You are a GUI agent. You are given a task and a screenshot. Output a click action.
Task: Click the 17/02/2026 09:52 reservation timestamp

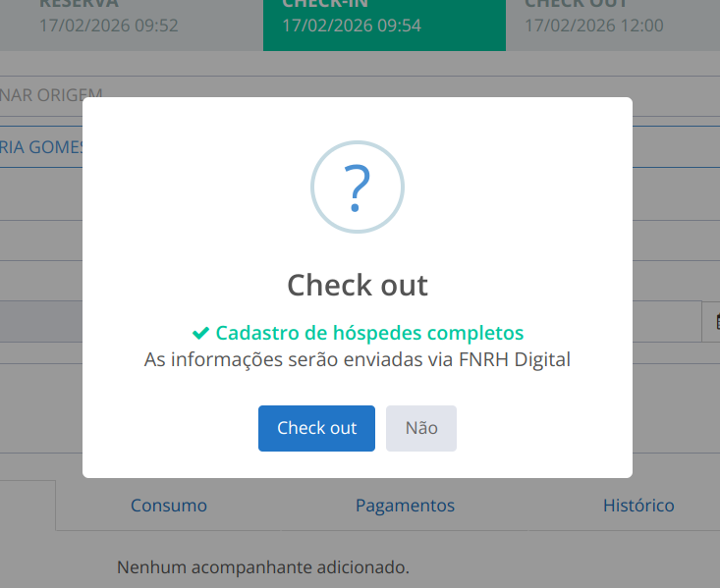[x=108, y=26]
